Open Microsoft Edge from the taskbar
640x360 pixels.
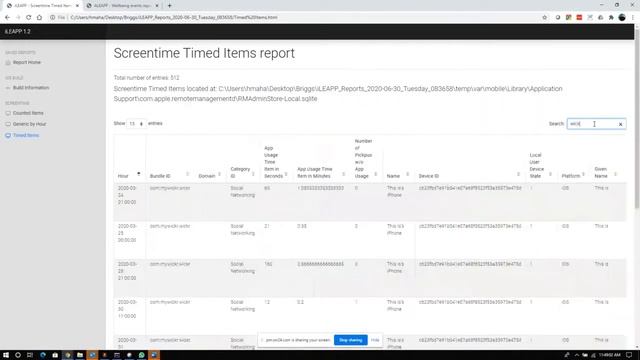click(42, 355)
